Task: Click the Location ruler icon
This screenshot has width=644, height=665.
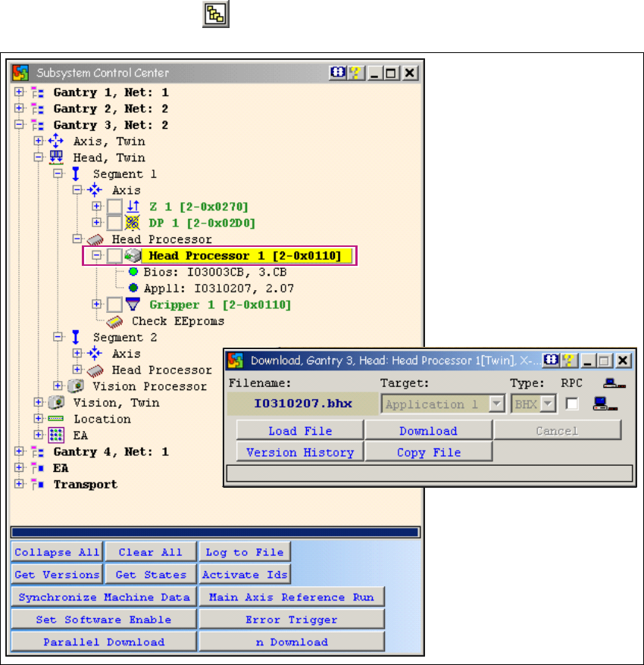Action: point(55,419)
